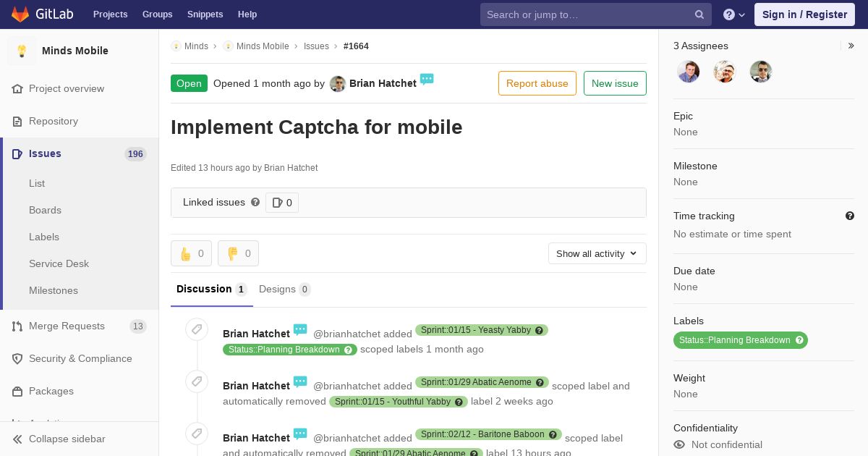Collapse the right sidebar with chevrons
Image resolution: width=868 pixels, height=456 pixels.
coord(851,46)
